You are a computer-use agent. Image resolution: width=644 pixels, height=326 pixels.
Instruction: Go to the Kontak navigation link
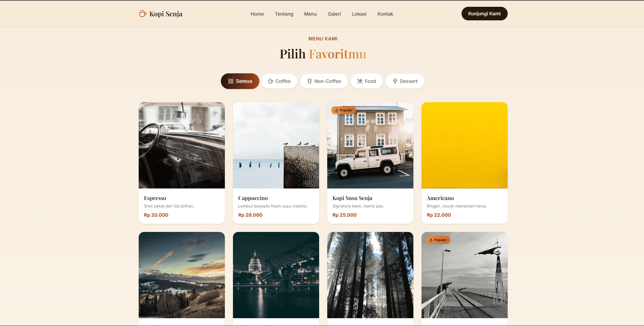coord(385,14)
